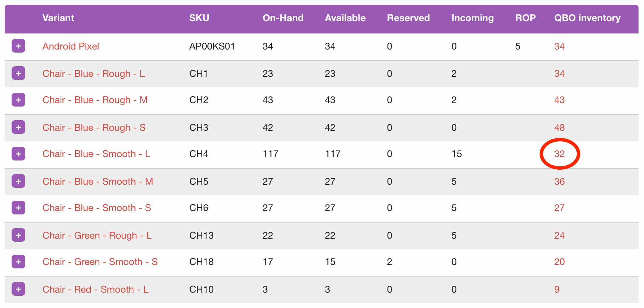This screenshot has height=308, width=644.
Task: Open Chair - Red - Smooth - L variant
Action: 96,290
